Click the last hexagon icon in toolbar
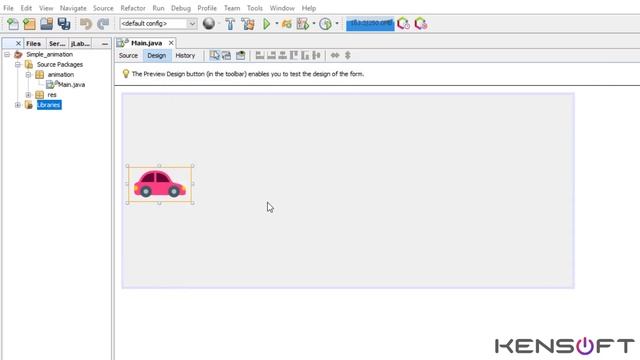Screen dimensions: 640x360 [x=421, y=24]
